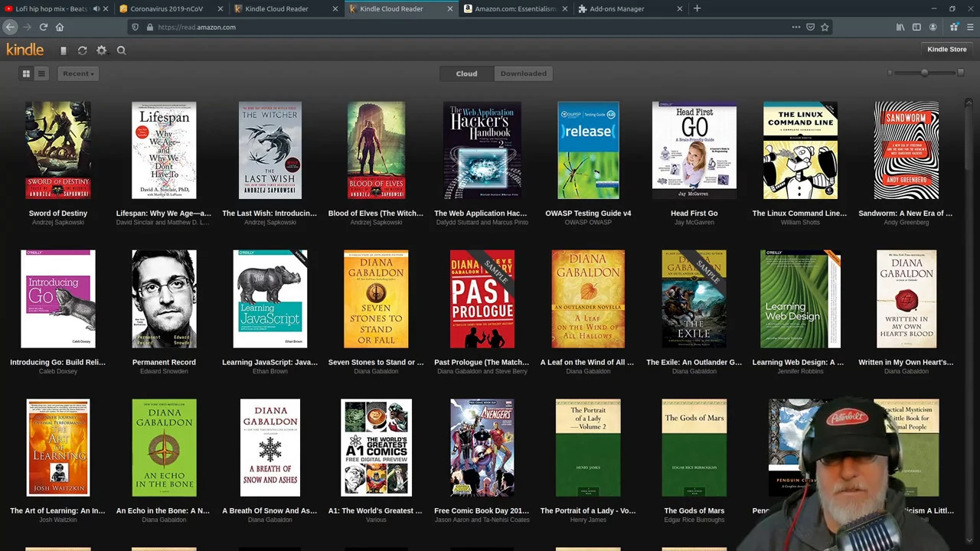Click 'Free Comic Book Day 201...' title

coord(482,510)
